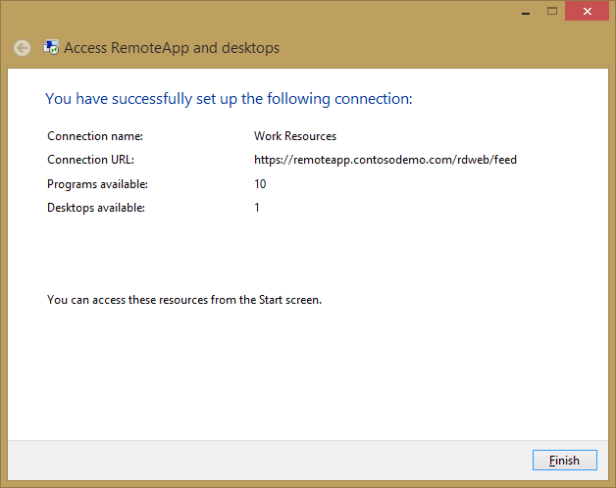Select the 'Connection name:' label

tap(95, 135)
